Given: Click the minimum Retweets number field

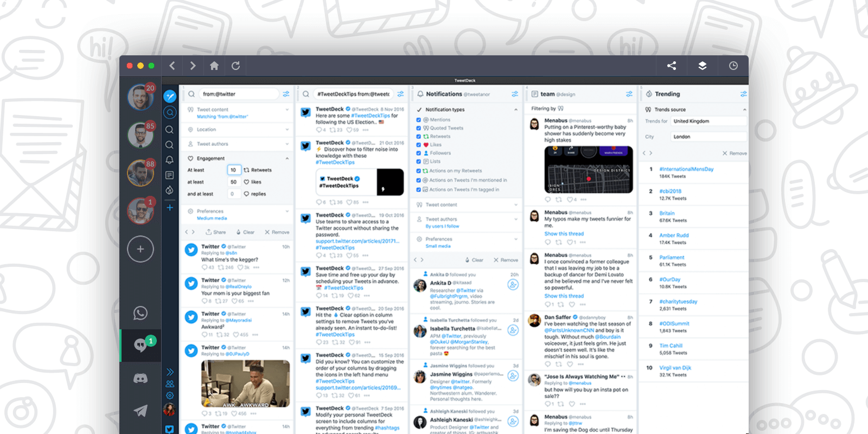Looking at the screenshot, I should [233, 170].
